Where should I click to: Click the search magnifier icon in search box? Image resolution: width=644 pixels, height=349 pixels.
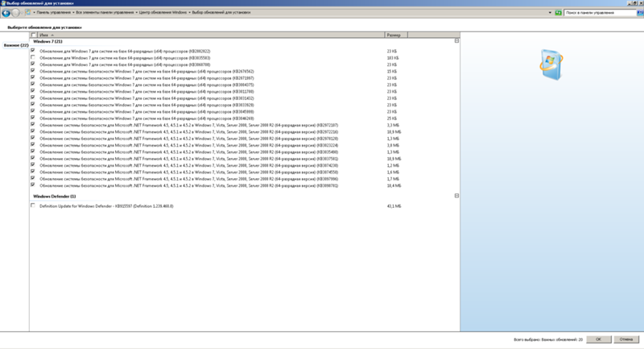tap(638, 13)
